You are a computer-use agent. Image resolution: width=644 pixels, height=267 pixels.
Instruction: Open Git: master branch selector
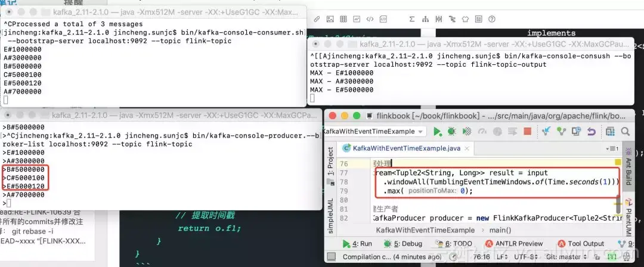(567, 257)
